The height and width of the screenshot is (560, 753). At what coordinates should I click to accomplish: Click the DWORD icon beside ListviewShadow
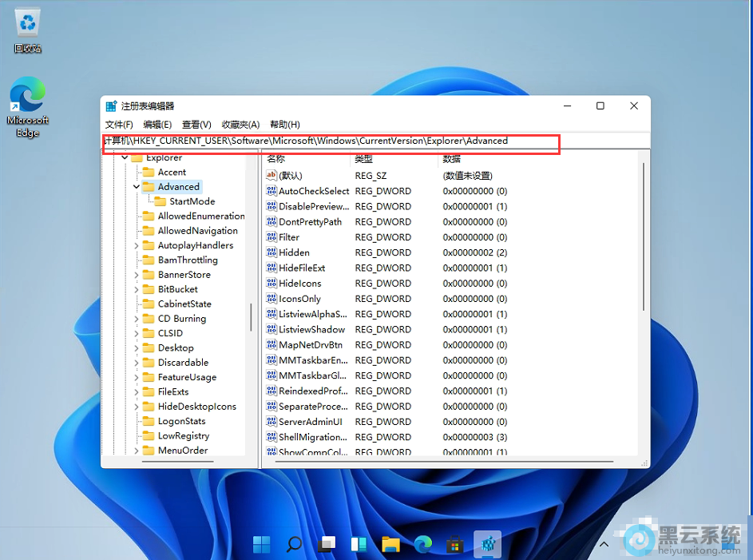click(x=271, y=330)
